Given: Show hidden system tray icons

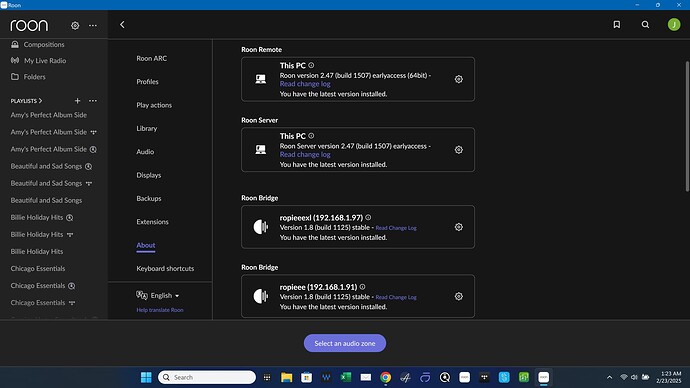Looking at the screenshot, I should click(x=609, y=377).
